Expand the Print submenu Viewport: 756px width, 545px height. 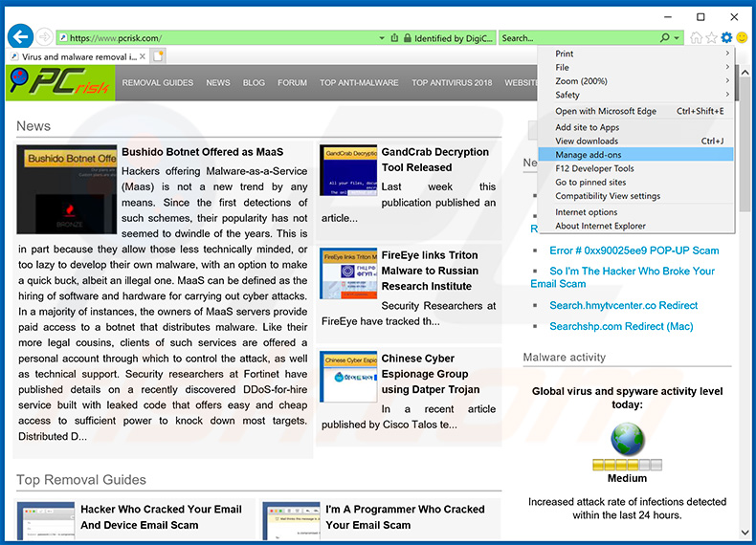636,54
